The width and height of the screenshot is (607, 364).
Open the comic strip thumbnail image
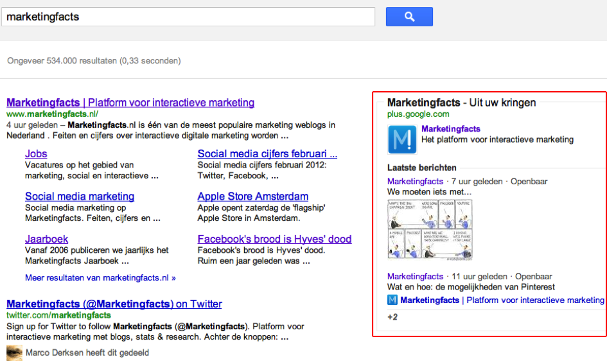click(x=430, y=229)
